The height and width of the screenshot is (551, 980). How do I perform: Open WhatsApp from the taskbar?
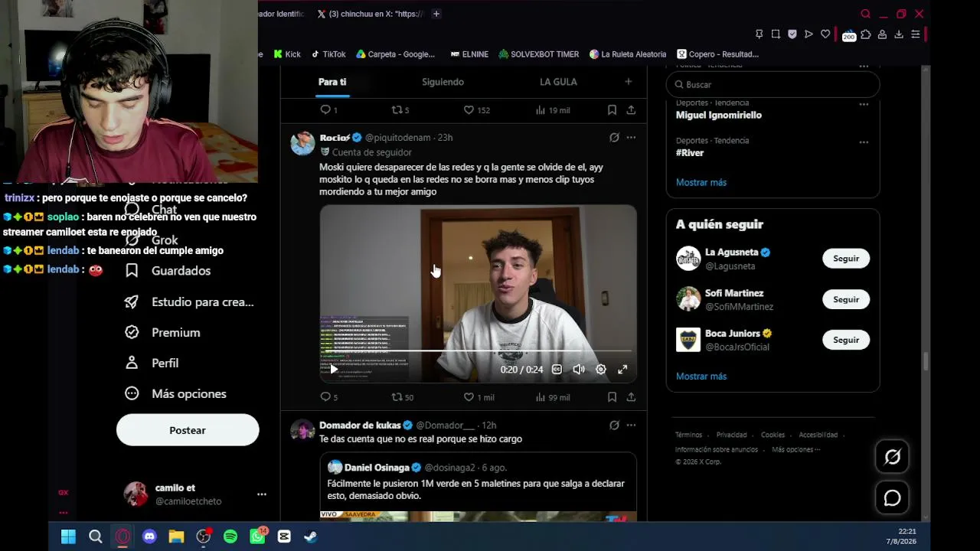[258, 536]
